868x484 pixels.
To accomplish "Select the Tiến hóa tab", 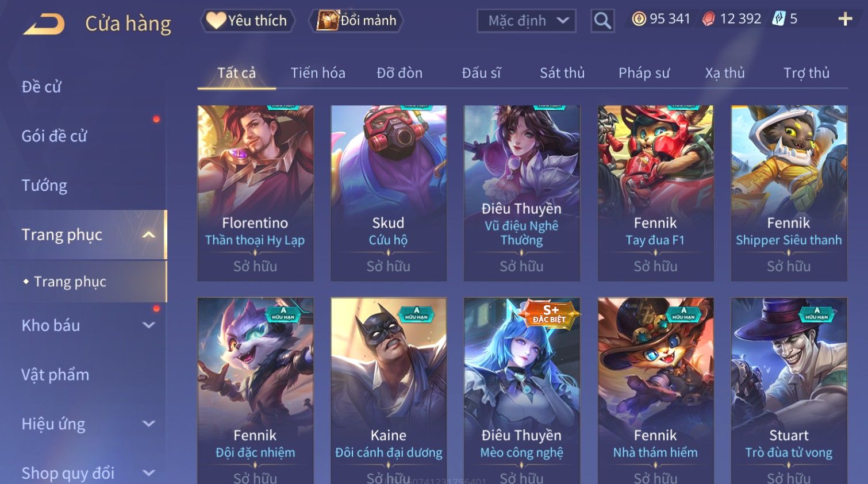I will [318, 73].
